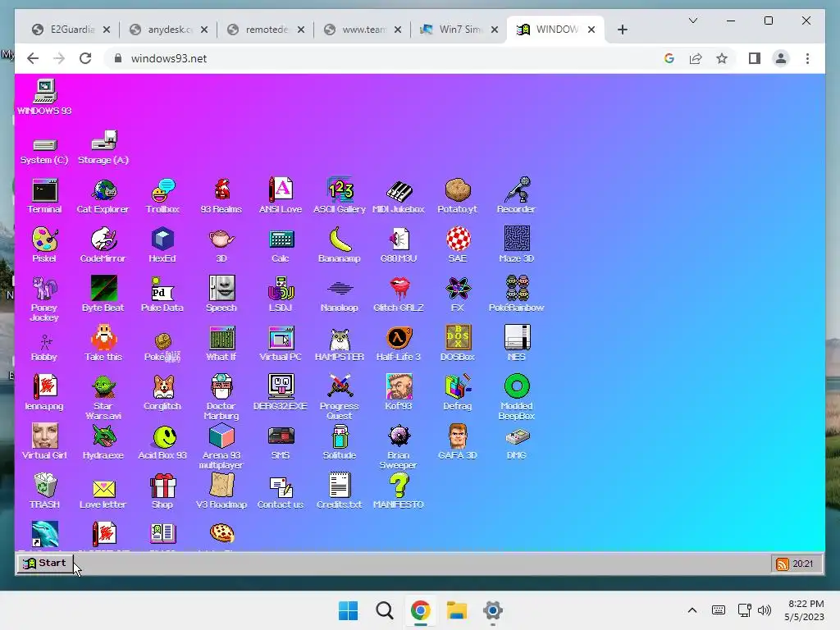Open ANSI Love

coord(281,196)
